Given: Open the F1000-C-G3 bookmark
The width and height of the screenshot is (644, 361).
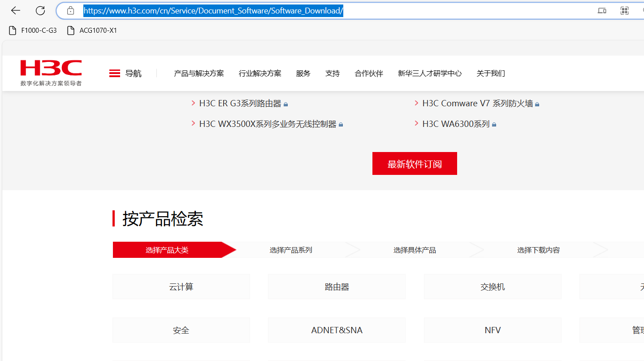Looking at the screenshot, I should [33, 30].
